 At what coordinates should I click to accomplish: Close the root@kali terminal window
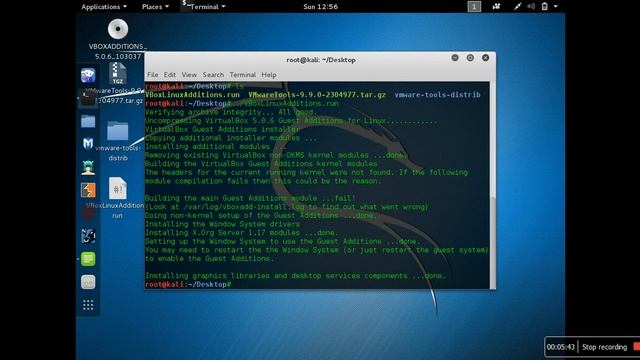pos(485,58)
